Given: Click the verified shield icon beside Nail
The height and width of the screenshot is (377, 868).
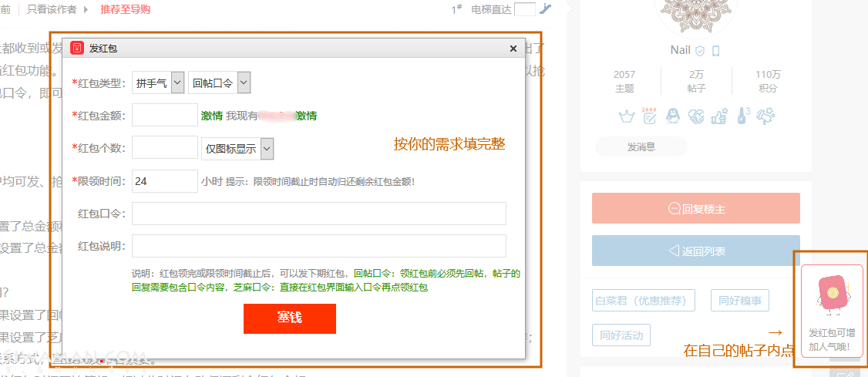Looking at the screenshot, I should 700,51.
